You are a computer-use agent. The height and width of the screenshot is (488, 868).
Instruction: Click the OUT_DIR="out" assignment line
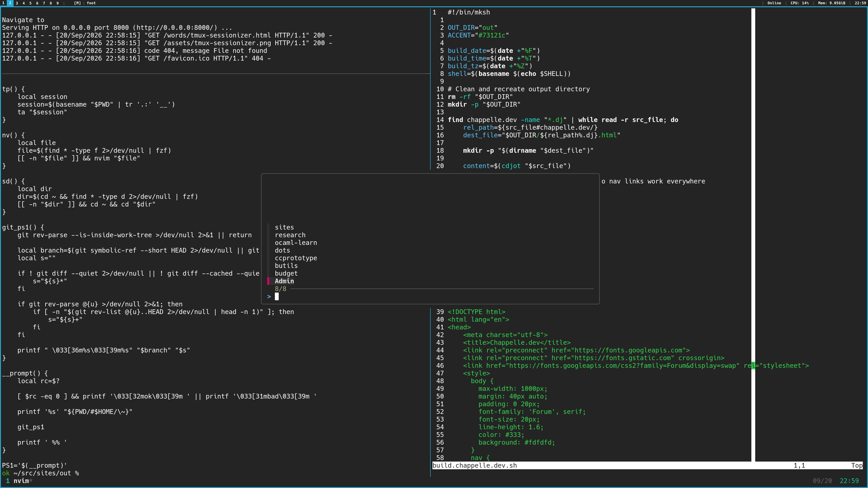point(472,28)
